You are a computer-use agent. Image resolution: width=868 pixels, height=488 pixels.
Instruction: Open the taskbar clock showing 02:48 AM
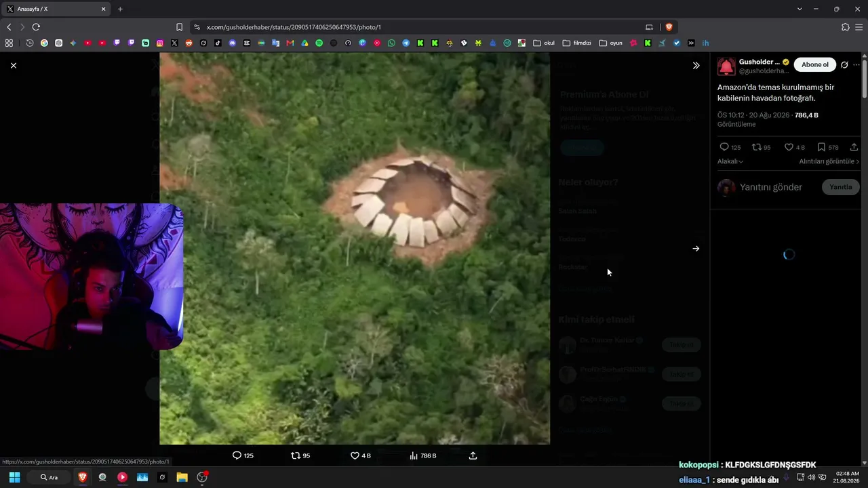point(848,477)
